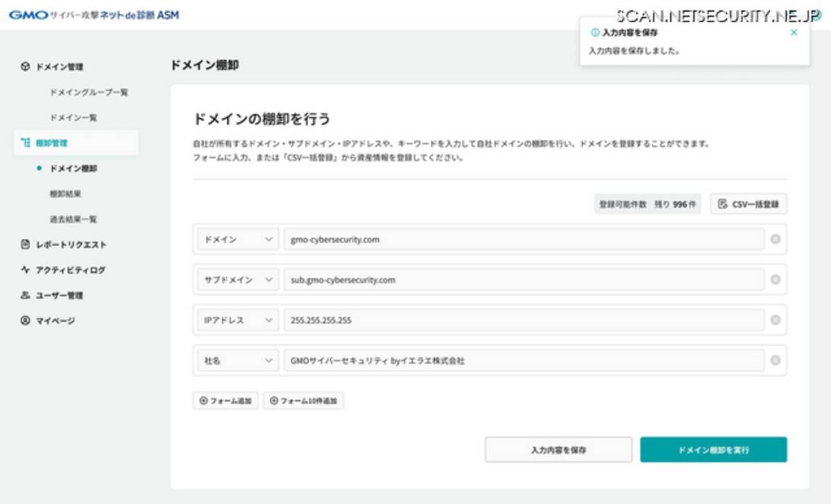The width and height of the screenshot is (831, 504).
Task: Remove the ドメイン row with its delete icon
Action: (774, 239)
